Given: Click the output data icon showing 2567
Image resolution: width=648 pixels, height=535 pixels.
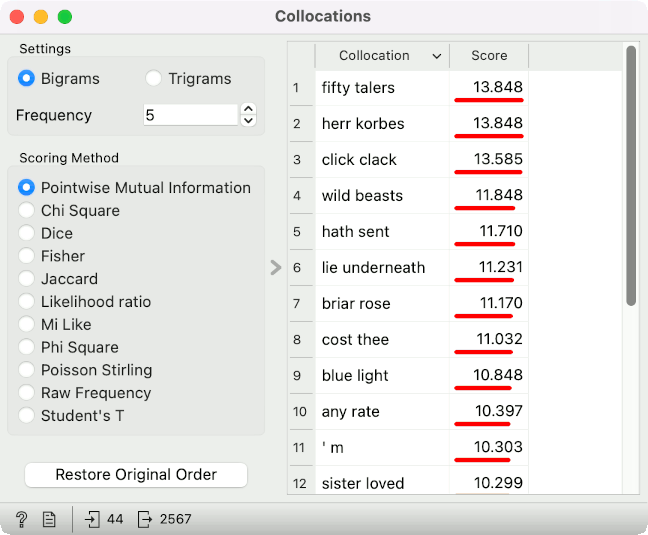Looking at the screenshot, I should 144,519.
